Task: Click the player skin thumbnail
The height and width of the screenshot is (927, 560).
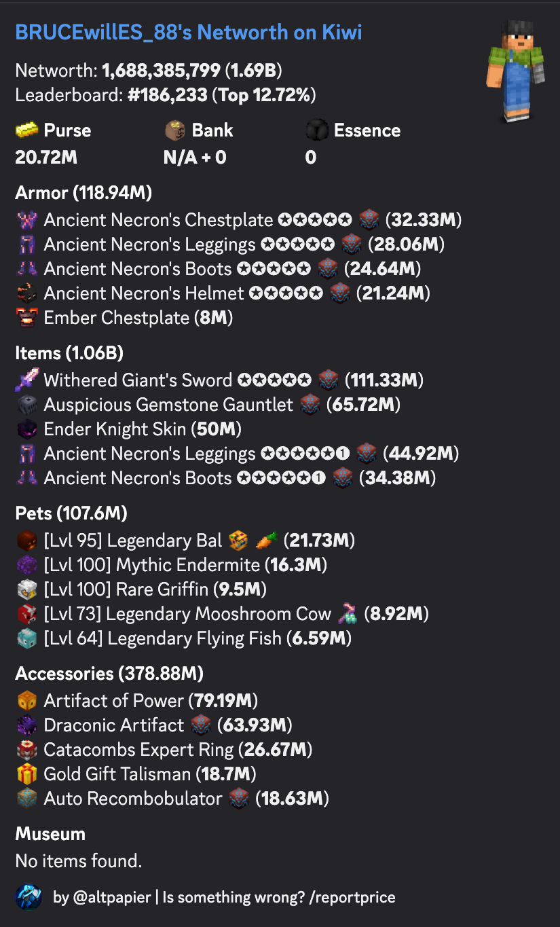Action: (x=517, y=71)
